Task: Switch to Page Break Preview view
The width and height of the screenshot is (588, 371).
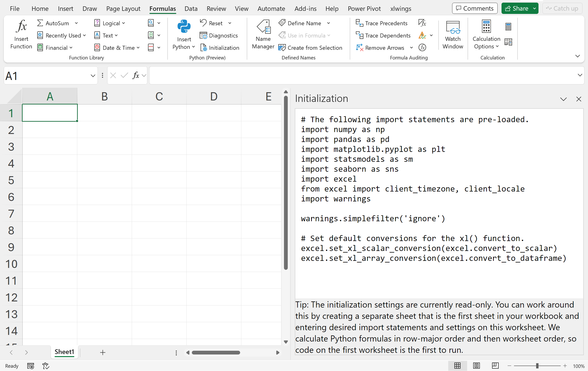Action: click(x=495, y=366)
